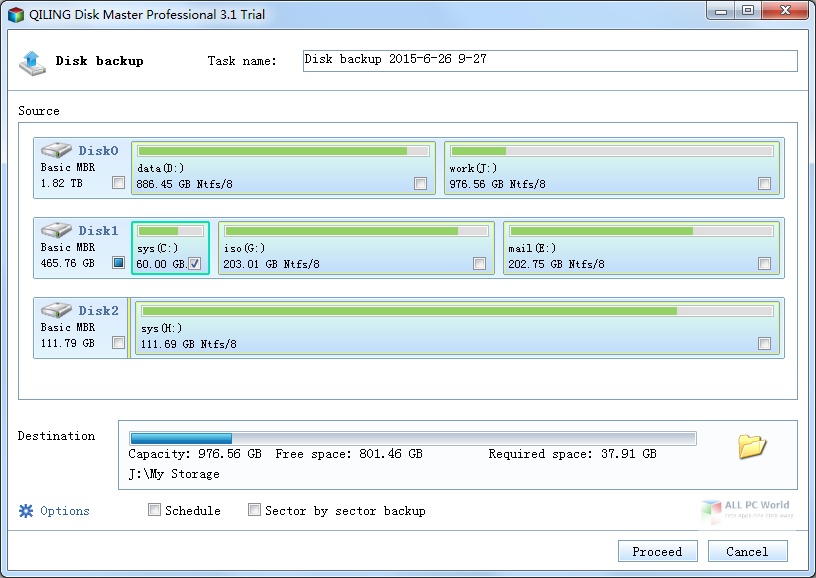The width and height of the screenshot is (816, 578).
Task: Enable the Schedule checkbox
Action: 154,510
